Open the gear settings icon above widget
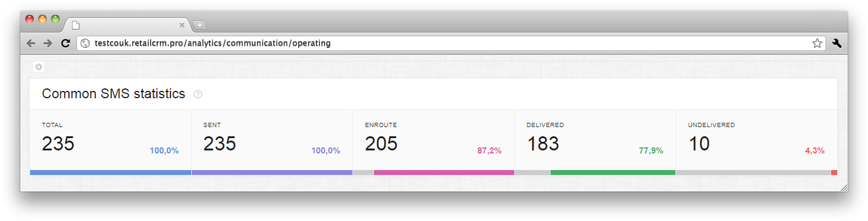Screen dimensions: 868x221 click(x=39, y=67)
